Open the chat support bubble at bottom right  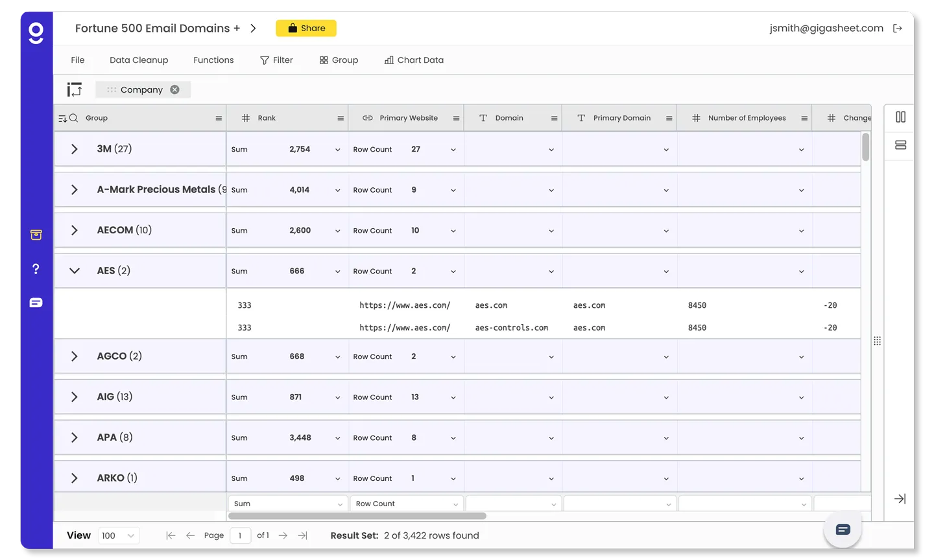842,529
